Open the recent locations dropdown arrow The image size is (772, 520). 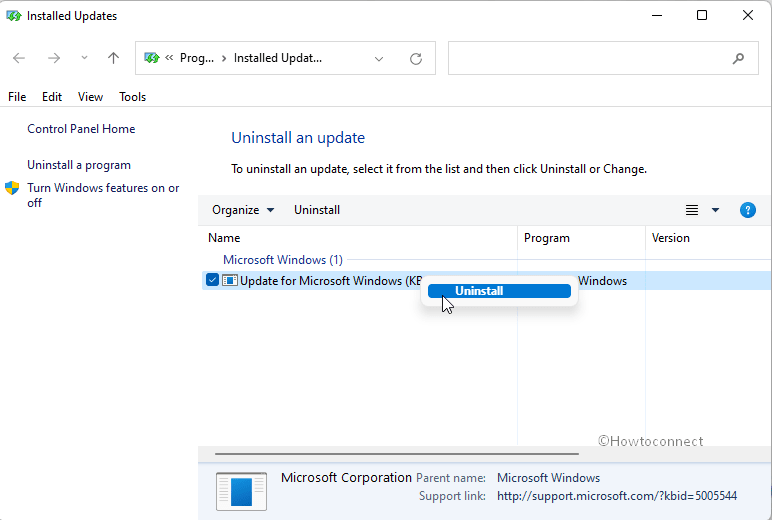[x=84, y=59]
